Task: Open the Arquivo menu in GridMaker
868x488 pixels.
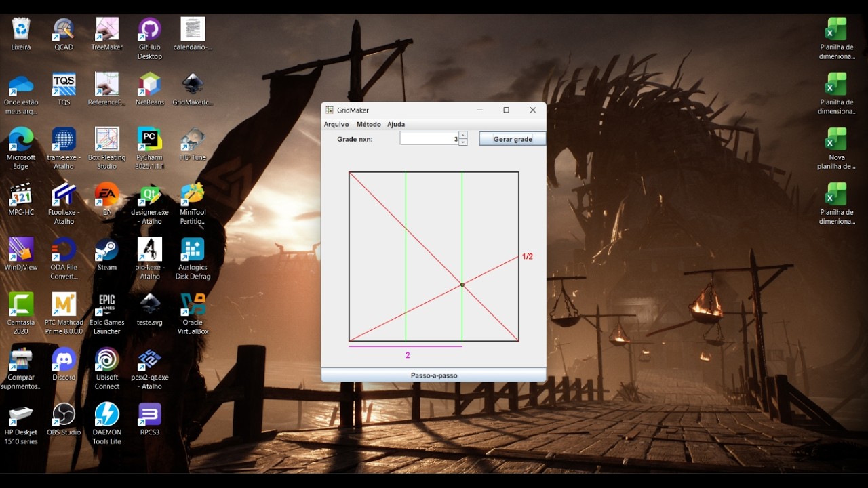Action: 336,124
